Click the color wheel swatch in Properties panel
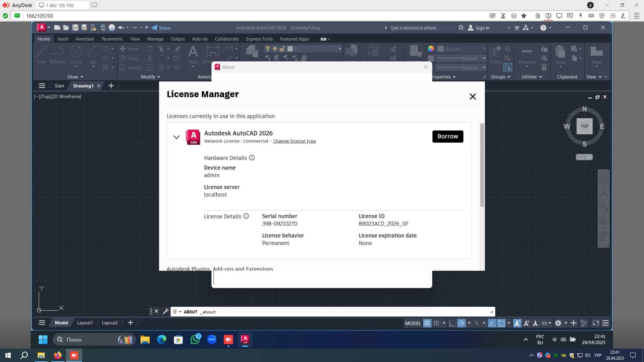644x362 pixels. click(431, 49)
